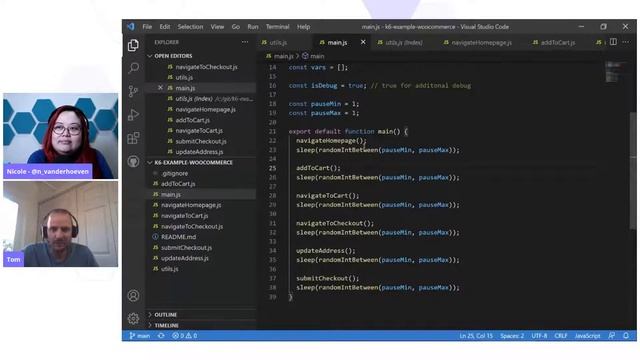The height and width of the screenshot is (360, 640).
Task: Select the main.js editor tab
Action: (x=337, y=42)
